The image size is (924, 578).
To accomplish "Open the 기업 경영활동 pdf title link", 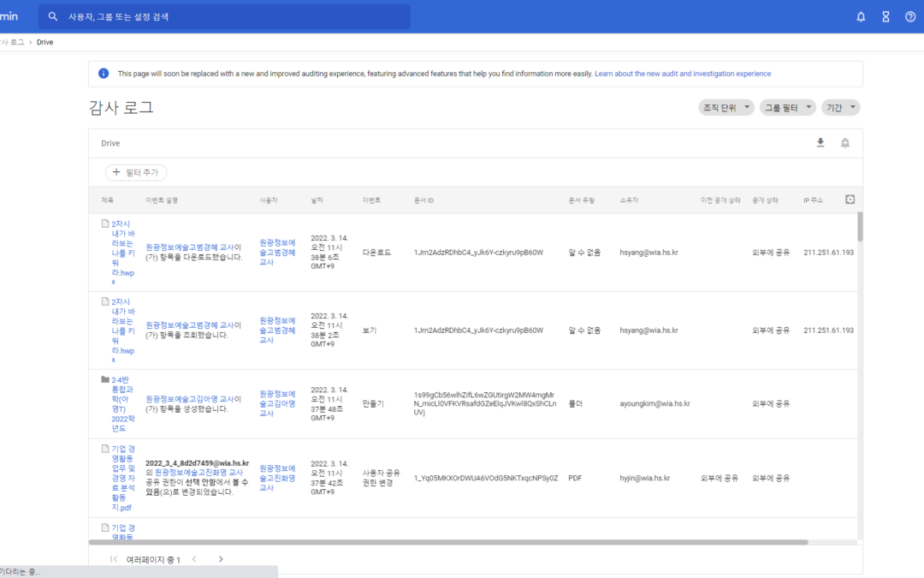I will coord(122,478).
